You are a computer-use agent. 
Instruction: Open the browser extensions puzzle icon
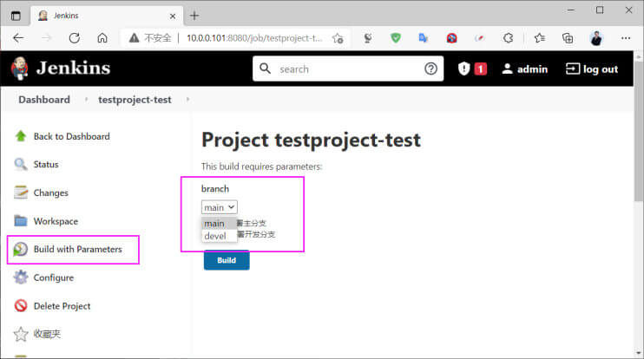click(508, 38)
